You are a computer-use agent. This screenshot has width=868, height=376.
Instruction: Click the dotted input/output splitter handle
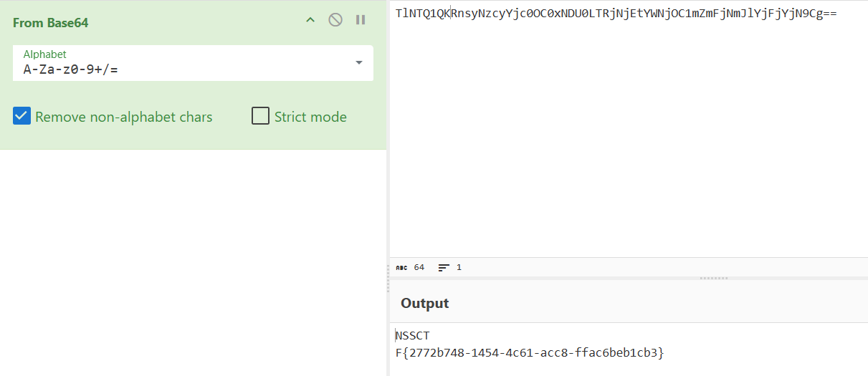[714, 277]
